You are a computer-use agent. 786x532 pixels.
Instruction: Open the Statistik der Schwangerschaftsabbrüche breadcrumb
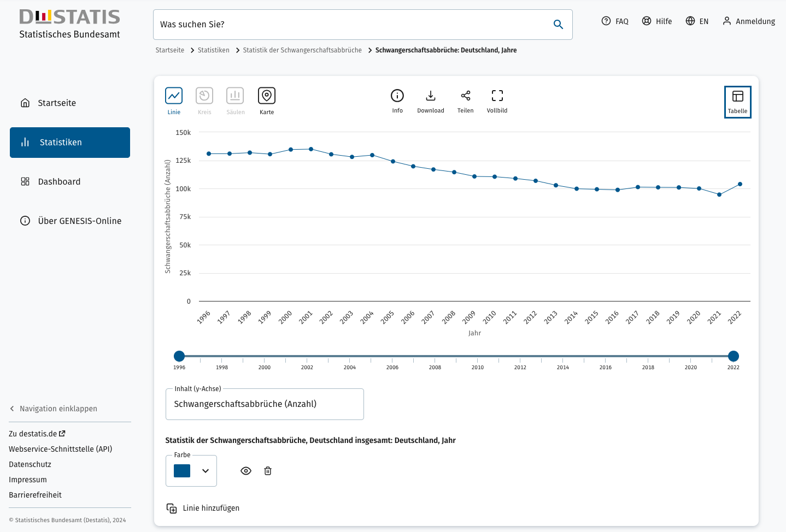tap(302, 50)
